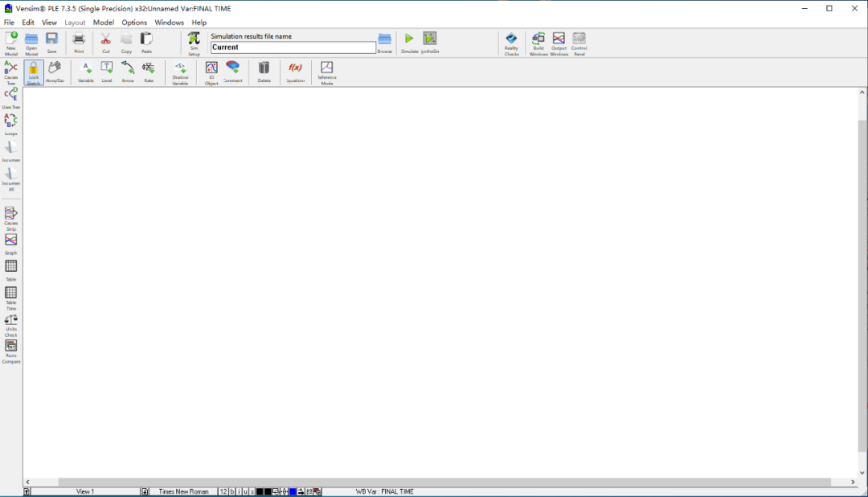Click the Document tool in sidebar
The image size is (868, 497).
(x=11, y=151)
